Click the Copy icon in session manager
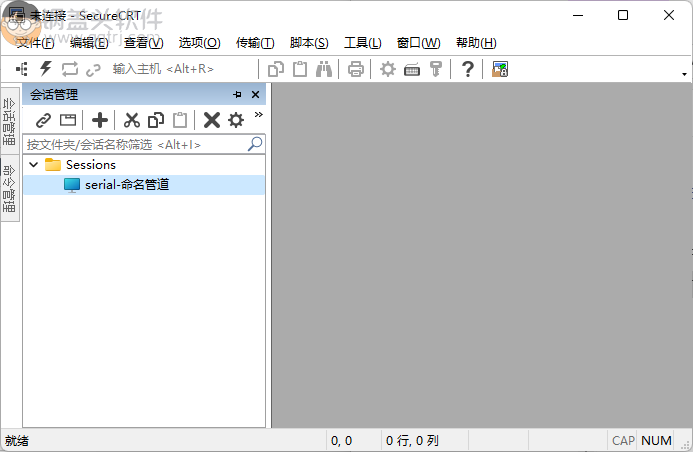The width and height of the screenshot is (693, 452). point(156,120)
